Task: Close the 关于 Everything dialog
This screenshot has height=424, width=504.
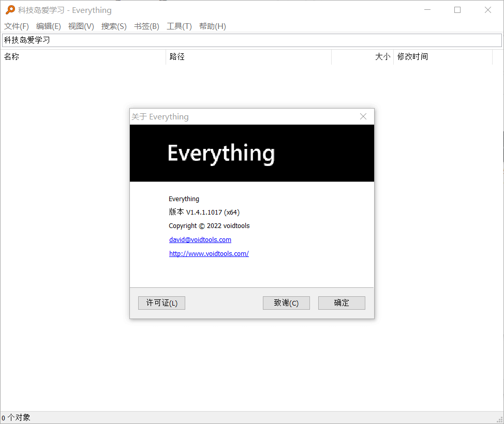Action: (x=363, y=116)
